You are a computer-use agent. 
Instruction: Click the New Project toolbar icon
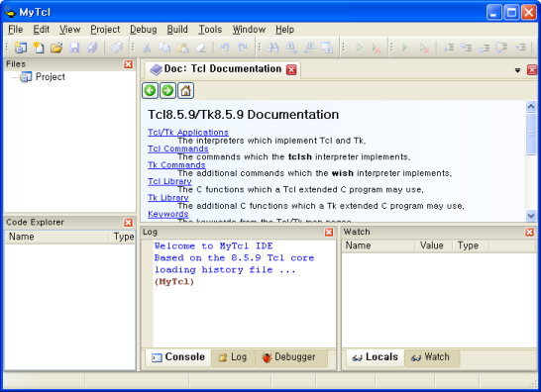pos(21,48)
